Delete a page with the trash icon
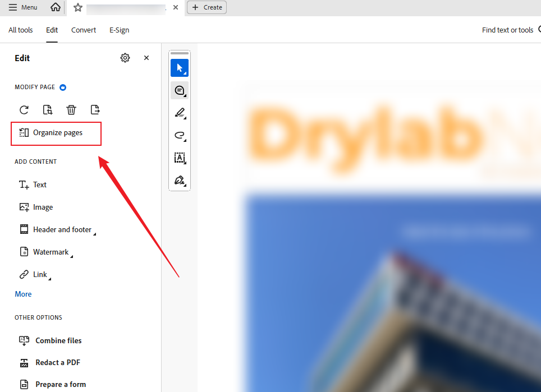The height and width of the screenshot is (392, 541). coord(71,109)
